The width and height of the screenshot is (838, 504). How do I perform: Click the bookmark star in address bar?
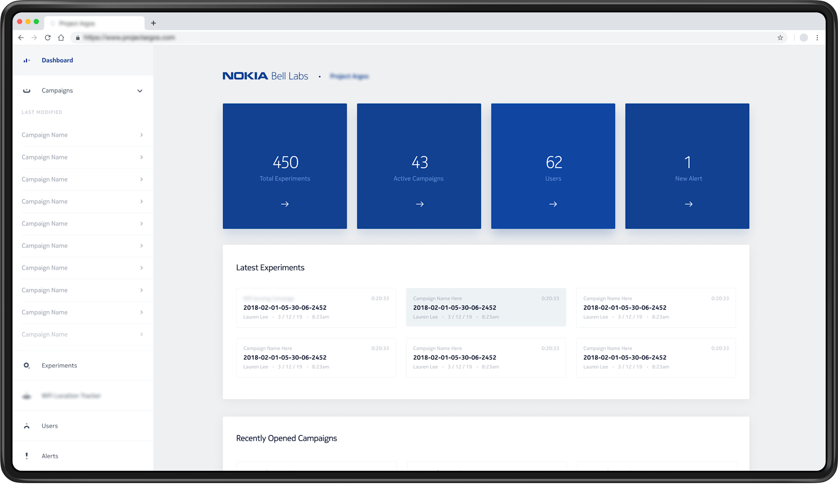(x=780, y=37)
